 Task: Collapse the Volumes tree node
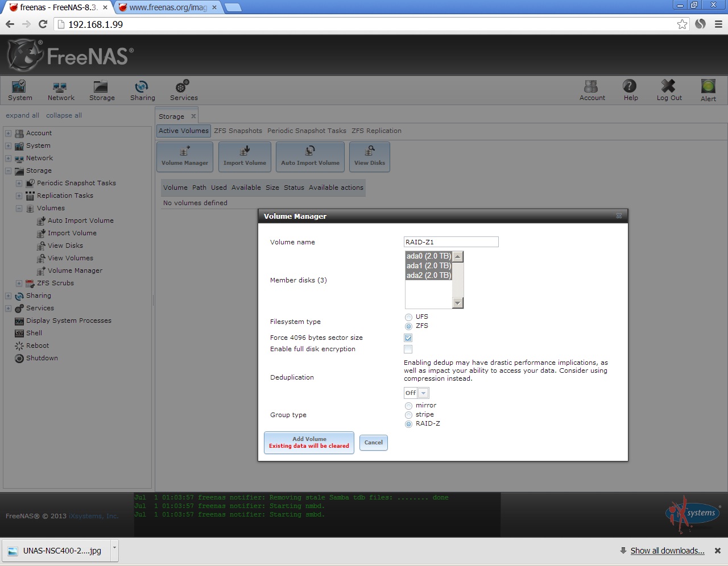pos(19,208)
